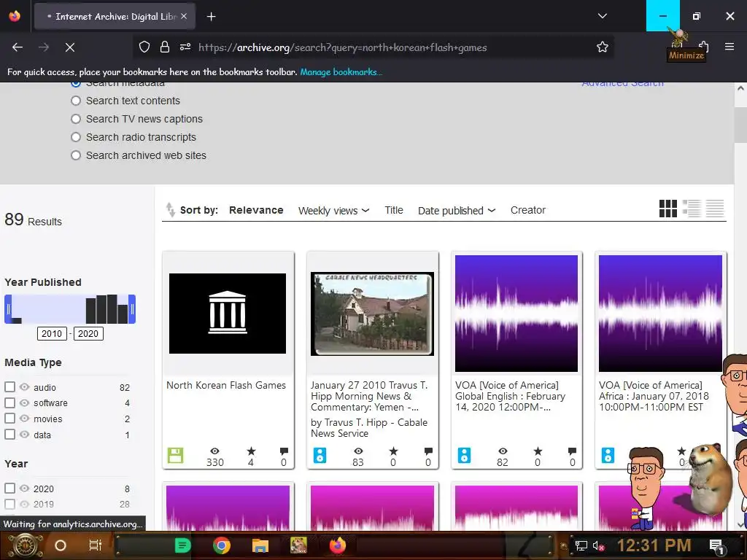The image size is (747, 560).
Task: Open site permissions icon in address bar
Action: pos(185,47)
